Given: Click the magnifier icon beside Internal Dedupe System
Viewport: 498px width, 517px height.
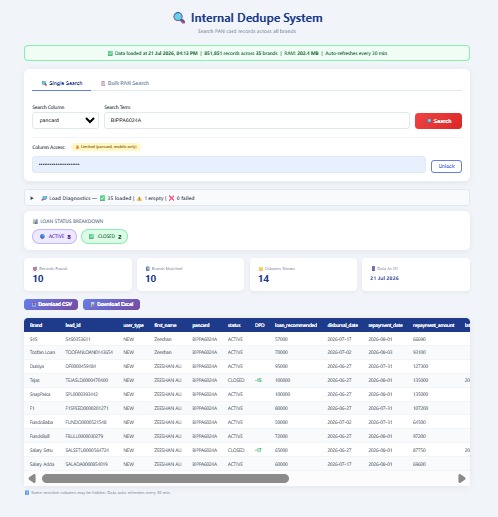Looking at the screenshot, I should [x=179, y=18].
